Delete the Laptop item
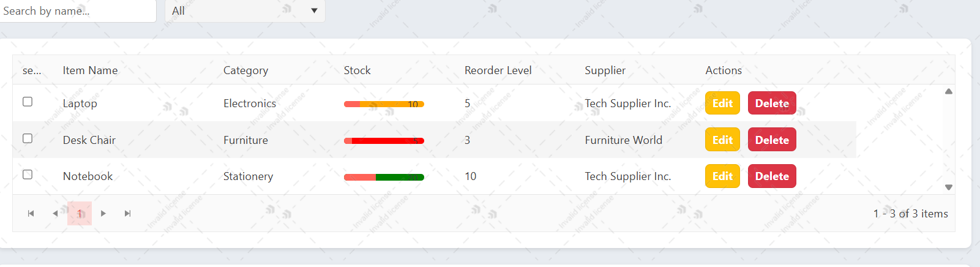980x267 pixels. [x=772, y=103]
